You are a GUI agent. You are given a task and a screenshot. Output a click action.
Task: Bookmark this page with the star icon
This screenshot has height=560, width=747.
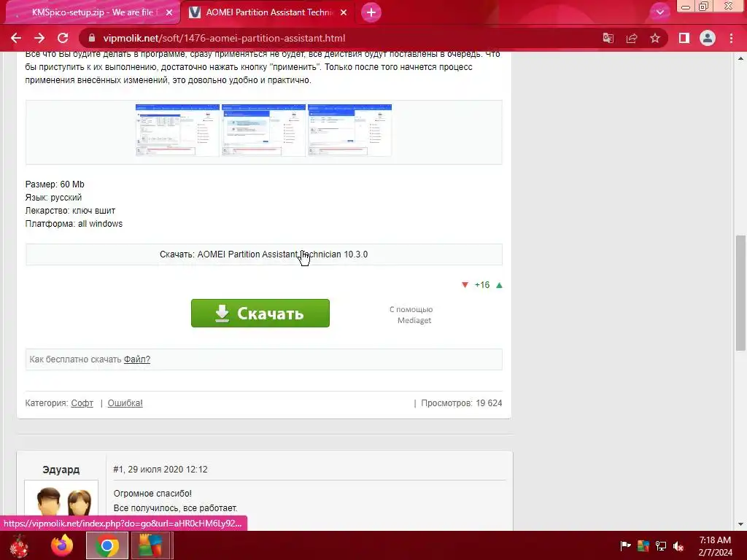(x=655, y=38)
